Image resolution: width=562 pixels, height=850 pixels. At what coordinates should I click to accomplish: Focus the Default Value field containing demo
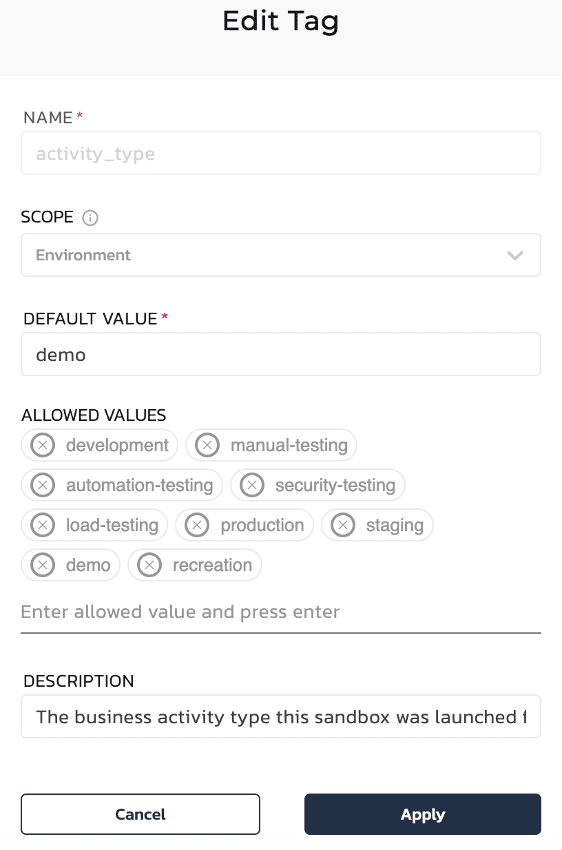(x=281, y=355)
